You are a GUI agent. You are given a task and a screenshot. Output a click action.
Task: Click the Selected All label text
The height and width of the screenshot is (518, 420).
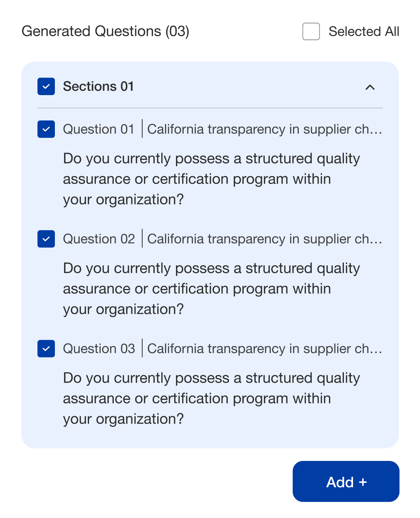point(364,31)
